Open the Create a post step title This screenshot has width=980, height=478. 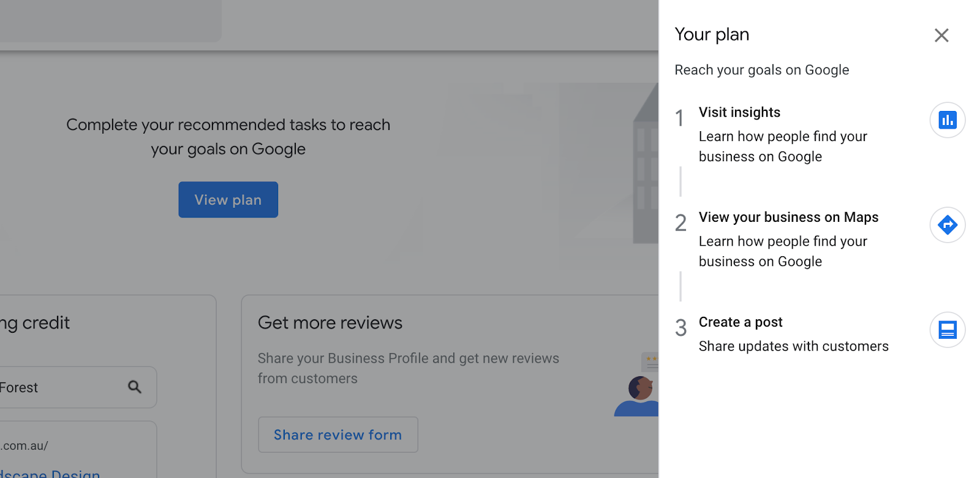[741, 322]
